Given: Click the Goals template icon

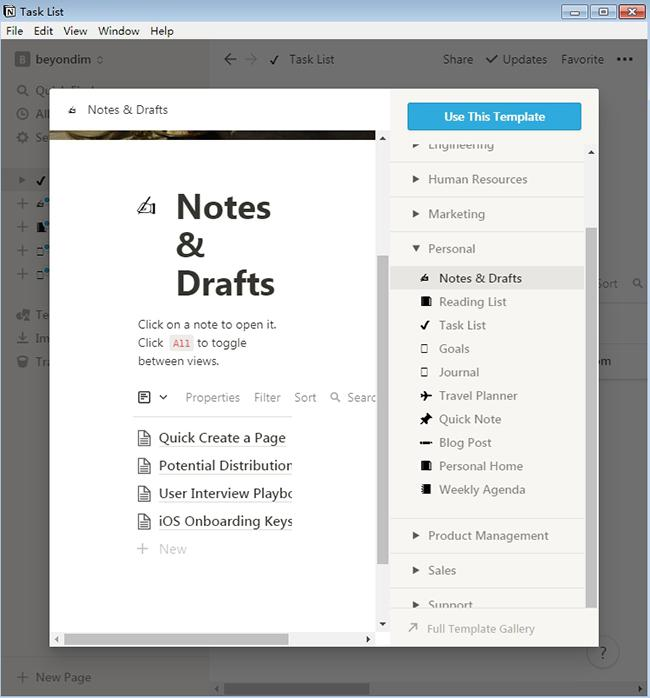Looking at the screenshot, I should 425,349.
